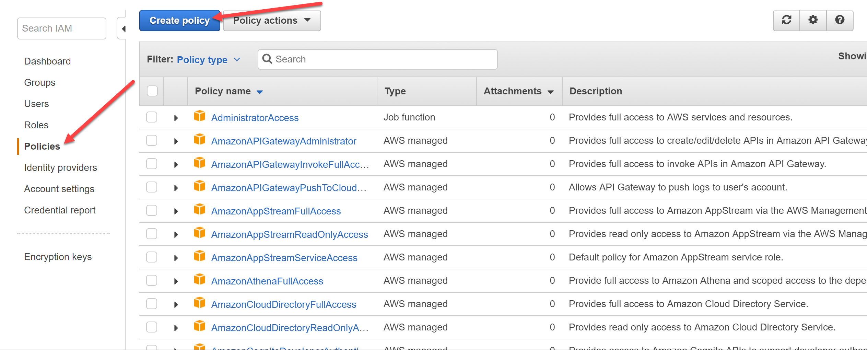Click the policy box icon beside AmazonAPIGatewayInvokeFullAcc…
The width and height of the screenshot is (868, 350).
pyautogui.click(x=200, y=163)
